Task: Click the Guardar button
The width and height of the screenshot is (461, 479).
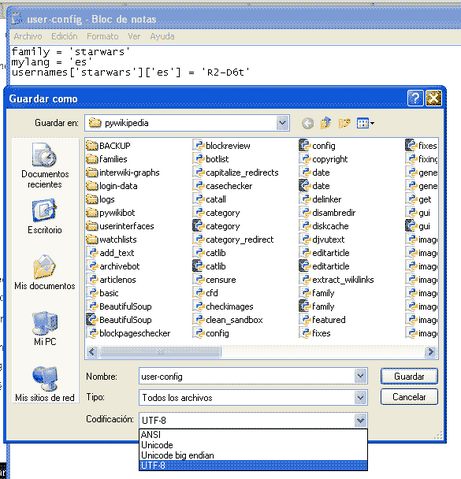Action: pos(409,376)
